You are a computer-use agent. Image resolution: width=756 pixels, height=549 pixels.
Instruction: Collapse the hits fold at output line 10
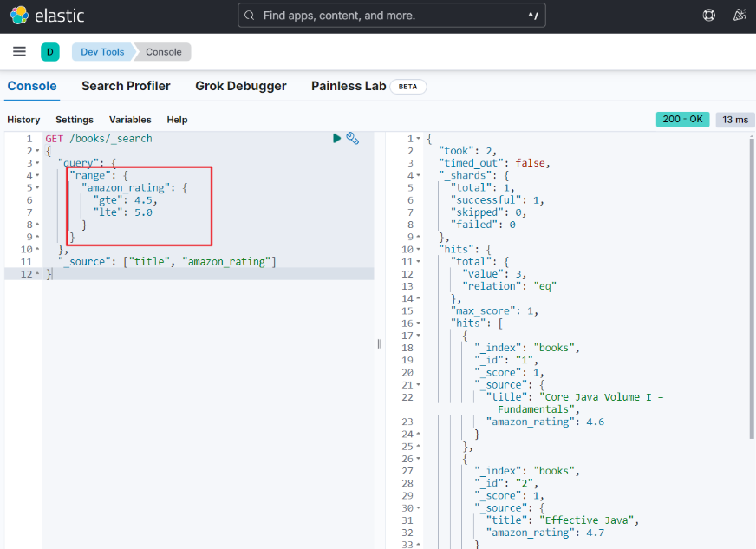tap(419, 250)
